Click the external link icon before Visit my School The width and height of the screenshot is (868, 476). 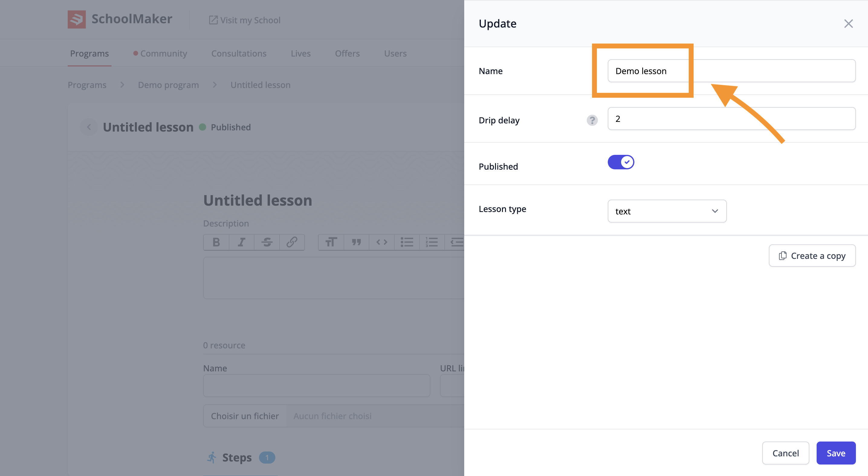point(213,20)
